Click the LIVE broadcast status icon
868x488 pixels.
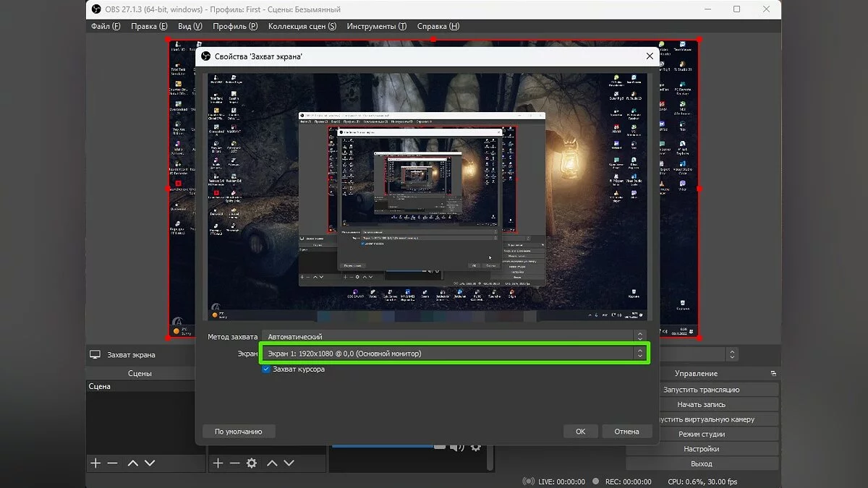[529, 481]
